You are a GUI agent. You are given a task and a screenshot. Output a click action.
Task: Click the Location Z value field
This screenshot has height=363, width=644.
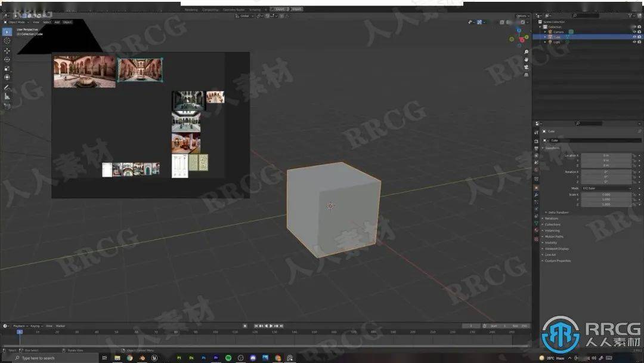coord(606,165)
